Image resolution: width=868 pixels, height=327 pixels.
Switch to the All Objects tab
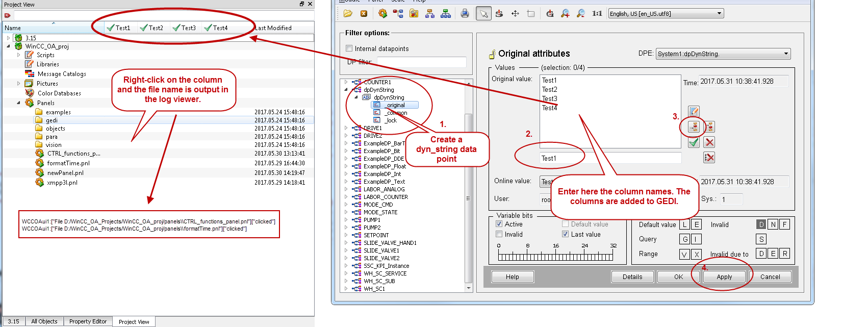tap(44, 321)
